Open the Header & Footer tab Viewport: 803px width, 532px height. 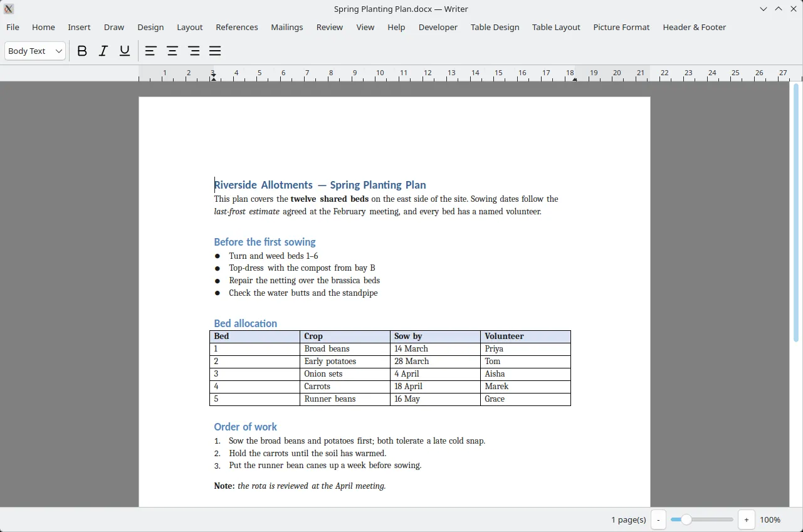[x=695, y=28]
